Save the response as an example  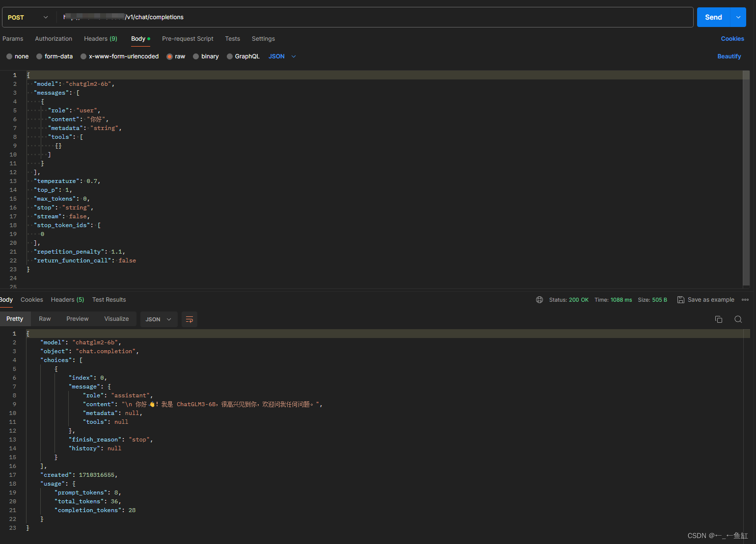[705, 300]
